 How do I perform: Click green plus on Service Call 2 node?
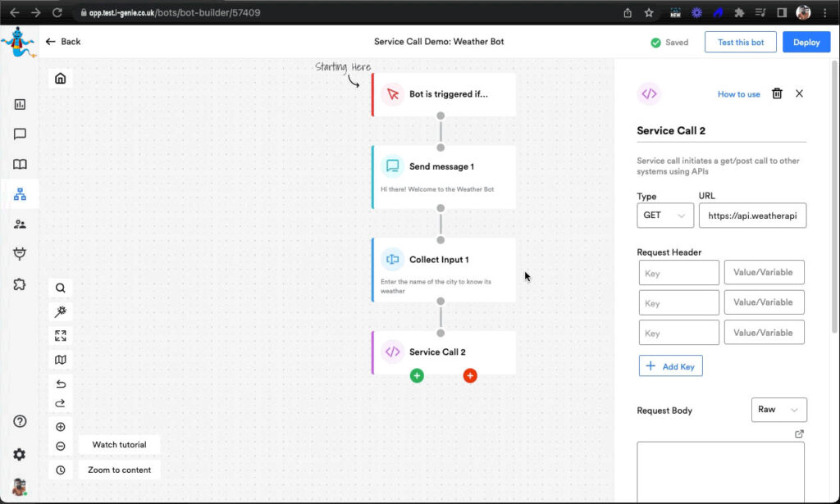point(417,375)
